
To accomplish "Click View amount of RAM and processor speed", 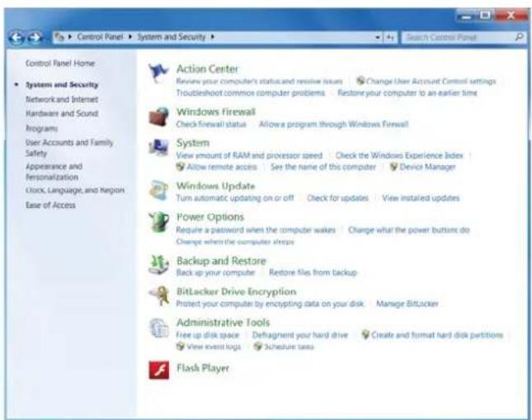I will (249, 155).
